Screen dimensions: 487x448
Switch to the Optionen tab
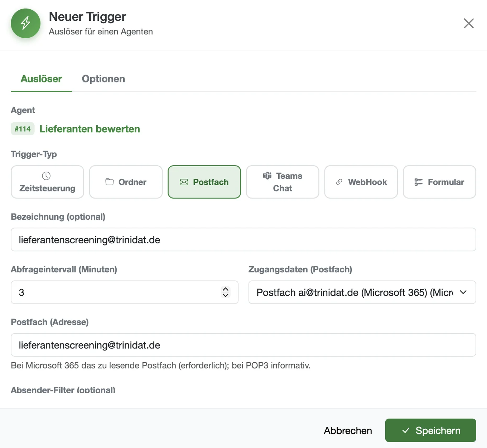[x=103, y=79]
